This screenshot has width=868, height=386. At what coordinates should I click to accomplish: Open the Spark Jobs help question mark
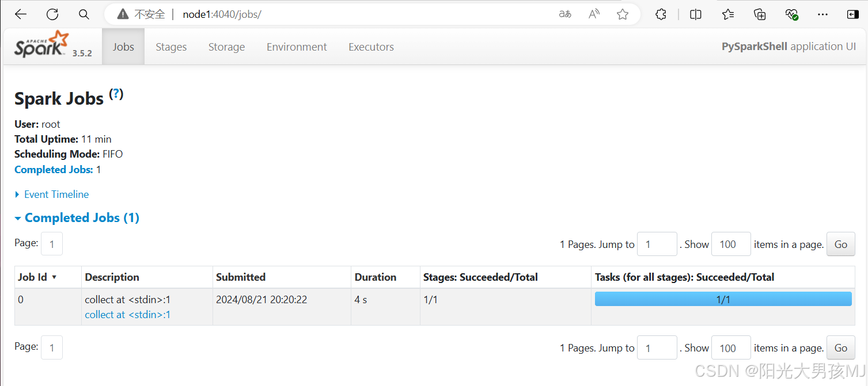[x=116, y=94]
